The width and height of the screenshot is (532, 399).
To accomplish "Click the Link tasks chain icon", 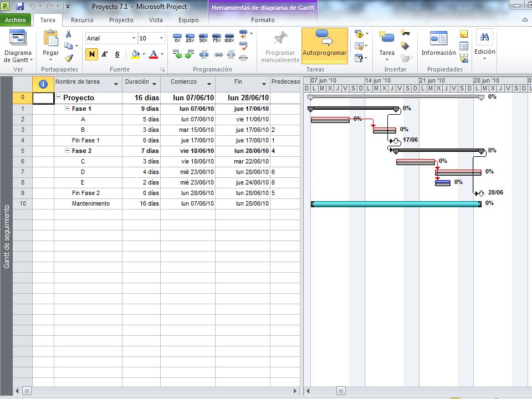I will pos(218,54).
